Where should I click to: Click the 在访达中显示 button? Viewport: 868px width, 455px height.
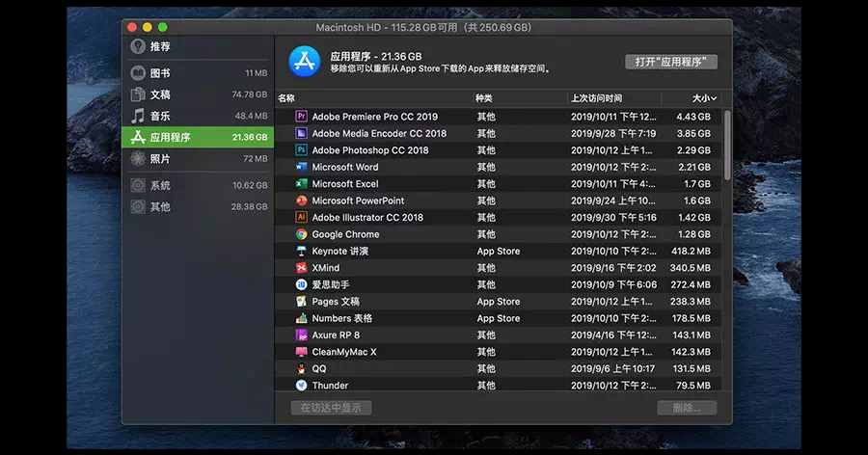tap(331, 408)
